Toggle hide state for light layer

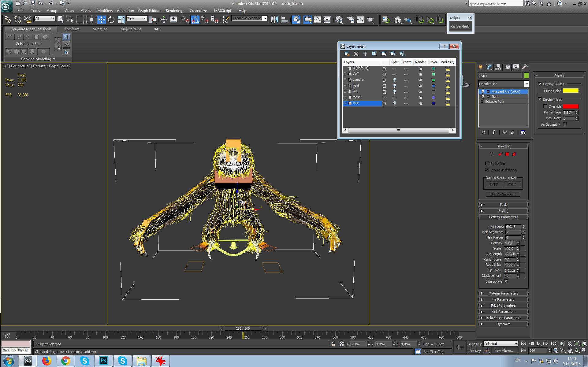pyautogui.click(x=395, y=86)
